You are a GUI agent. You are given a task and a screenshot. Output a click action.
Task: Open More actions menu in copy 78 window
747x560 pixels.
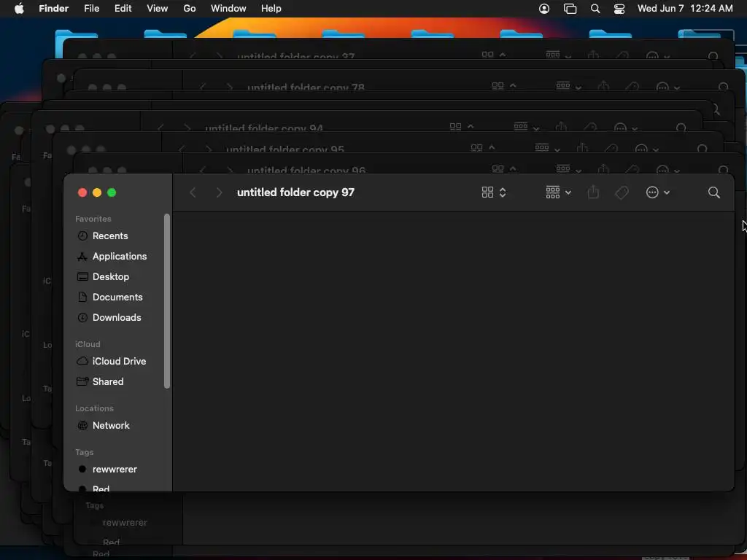[667, 87]
